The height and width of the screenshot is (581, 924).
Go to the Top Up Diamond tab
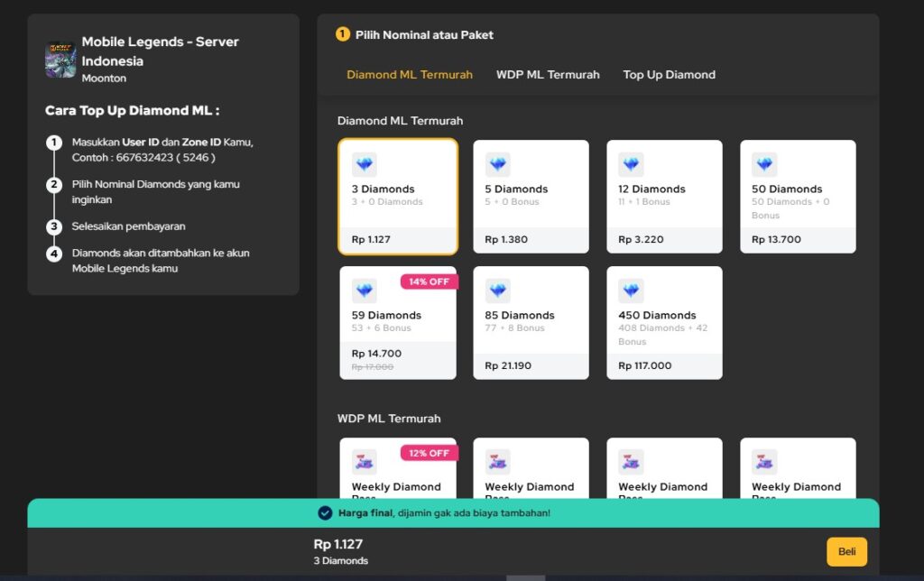[670, 75]
